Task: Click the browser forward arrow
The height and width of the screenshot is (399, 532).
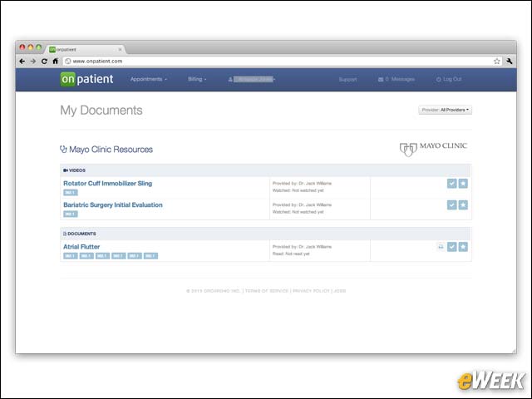Action: (x=33, y=61)
